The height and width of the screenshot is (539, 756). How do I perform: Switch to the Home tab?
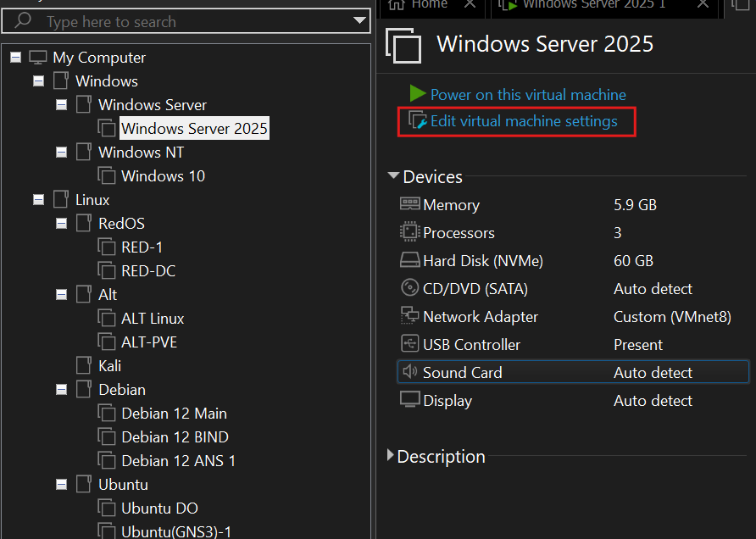coord(429,4)
